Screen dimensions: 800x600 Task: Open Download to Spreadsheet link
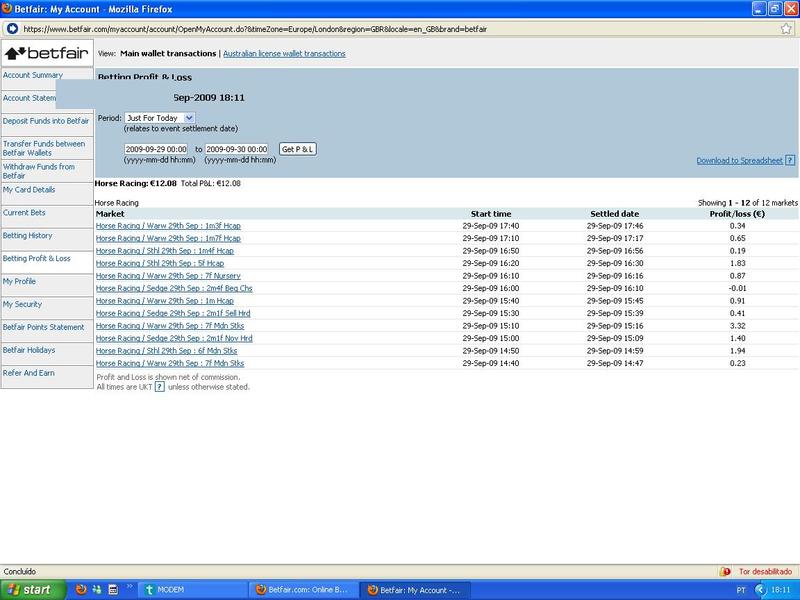[x=739, y=160]
